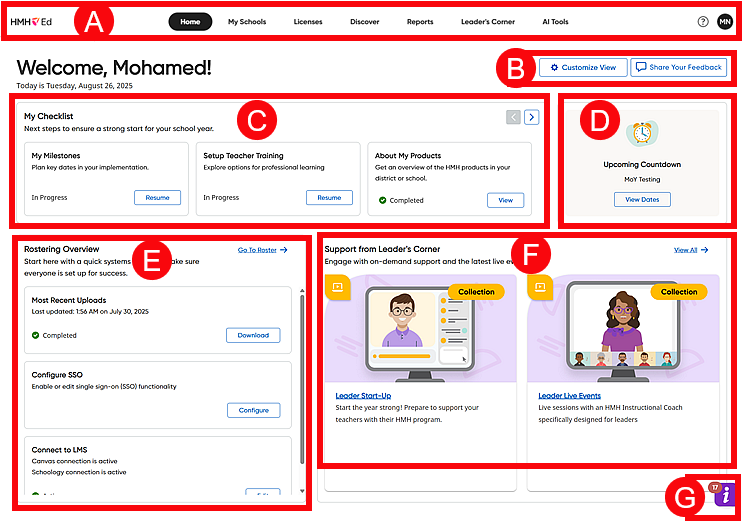The width and height of the screenshot is (742, 521).
Task: Click Configure for SSO
Action: [x=254, y=410]
